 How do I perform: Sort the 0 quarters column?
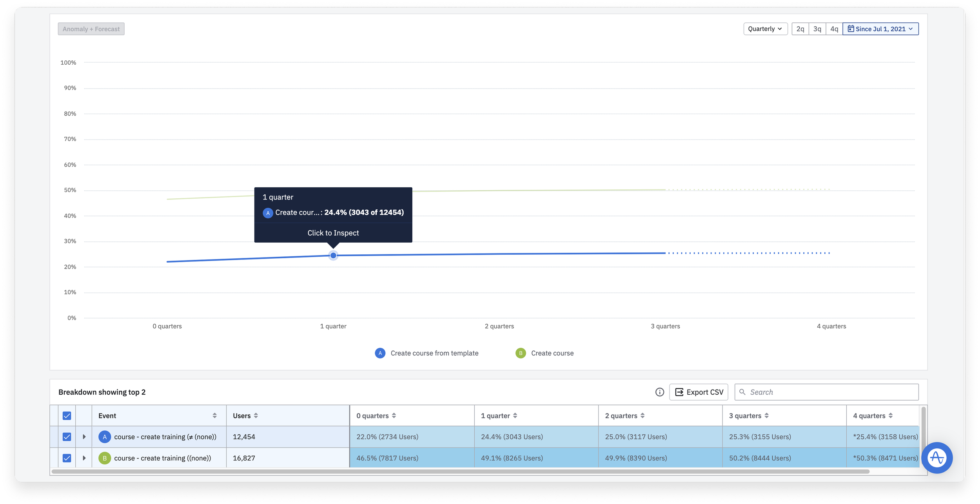[394, 415]
